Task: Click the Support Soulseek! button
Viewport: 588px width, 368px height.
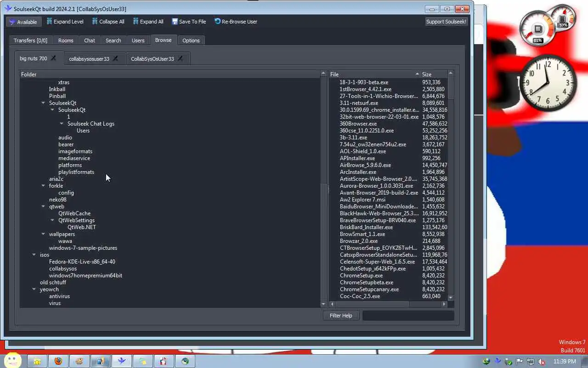Action: pos(446,22)
